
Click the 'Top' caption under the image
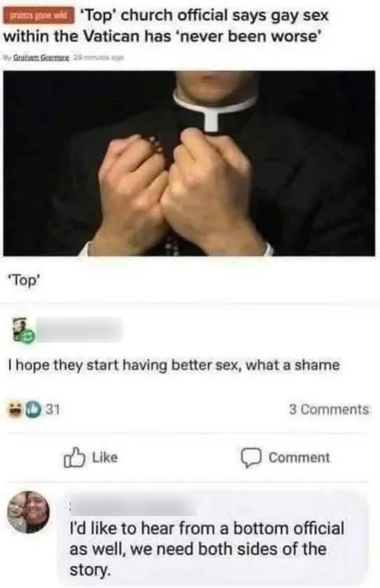(24, 280)
